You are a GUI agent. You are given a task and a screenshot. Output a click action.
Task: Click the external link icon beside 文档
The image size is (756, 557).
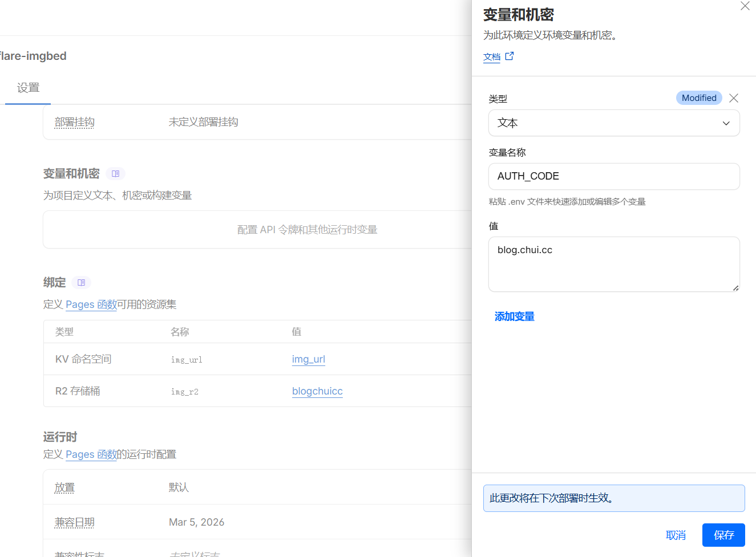510,56
